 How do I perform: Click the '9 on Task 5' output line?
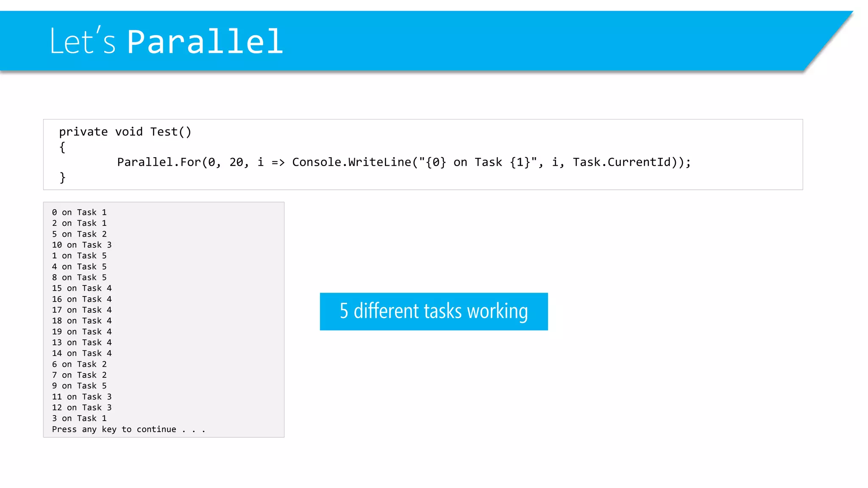point(79,386)
